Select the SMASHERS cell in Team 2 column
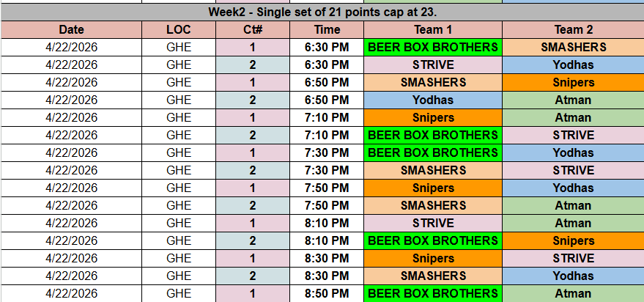 pos(573,47)
